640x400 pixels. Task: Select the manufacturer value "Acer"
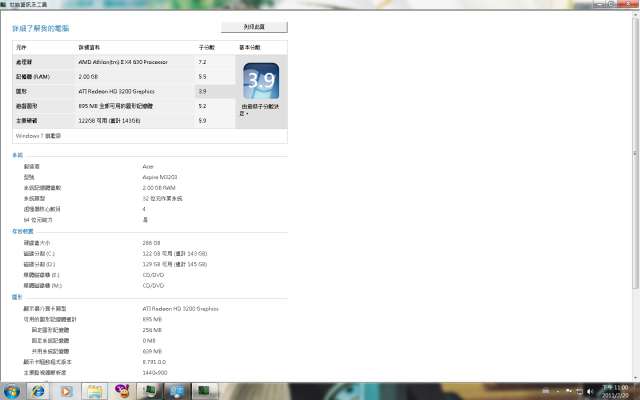click(x=148, y=167)
